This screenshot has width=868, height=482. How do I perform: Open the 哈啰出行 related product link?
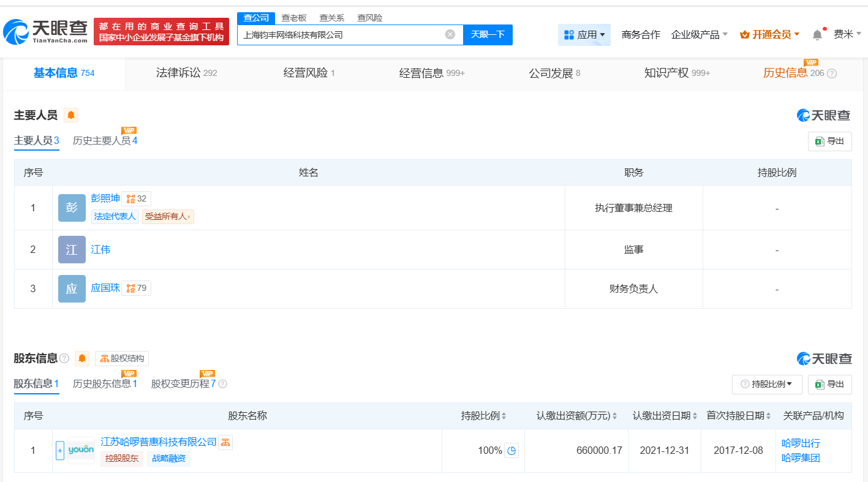pos(801,443)
